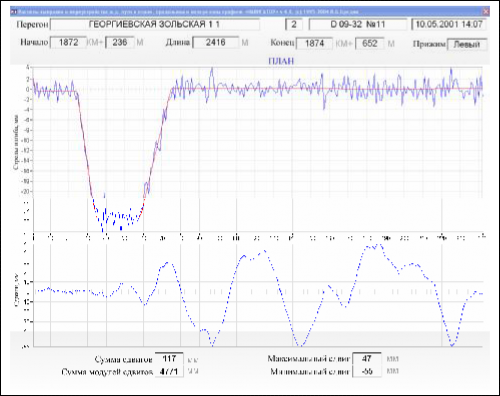Click the Длина field '2416'
Image resolution: width=500 pixels, height=396 pixels.
pos(215,42)
